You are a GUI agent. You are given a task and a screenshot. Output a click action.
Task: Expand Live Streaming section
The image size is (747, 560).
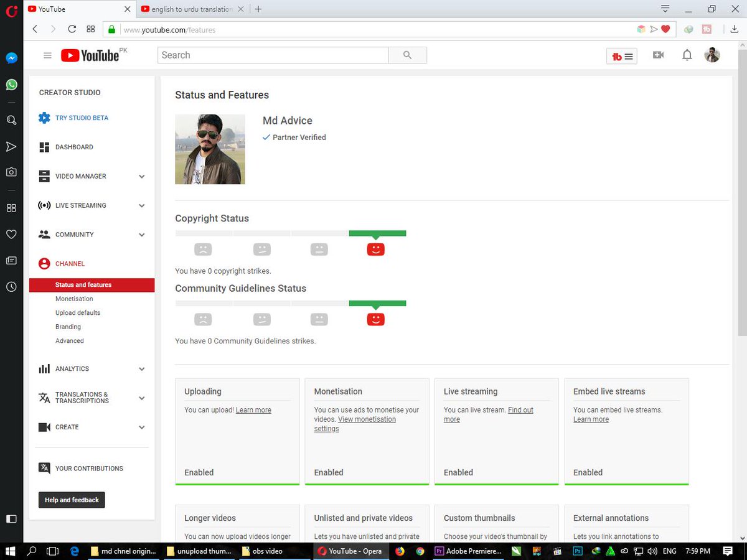point(142,206)
